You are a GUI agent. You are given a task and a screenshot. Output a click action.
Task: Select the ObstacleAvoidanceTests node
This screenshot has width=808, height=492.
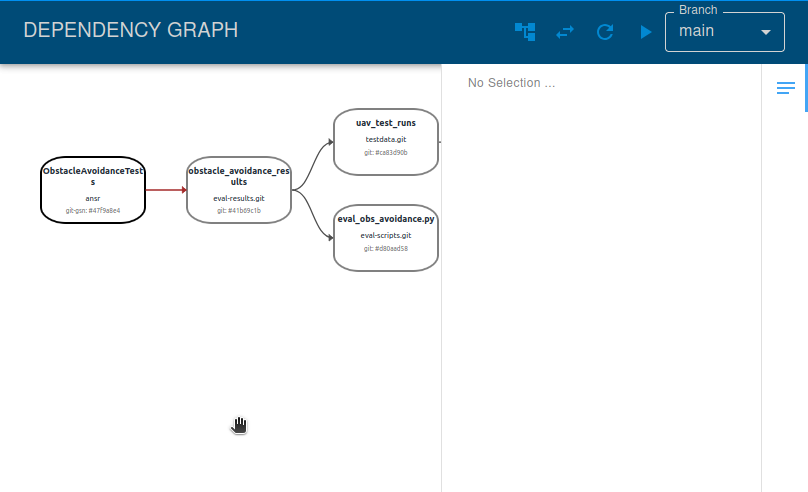93,190
